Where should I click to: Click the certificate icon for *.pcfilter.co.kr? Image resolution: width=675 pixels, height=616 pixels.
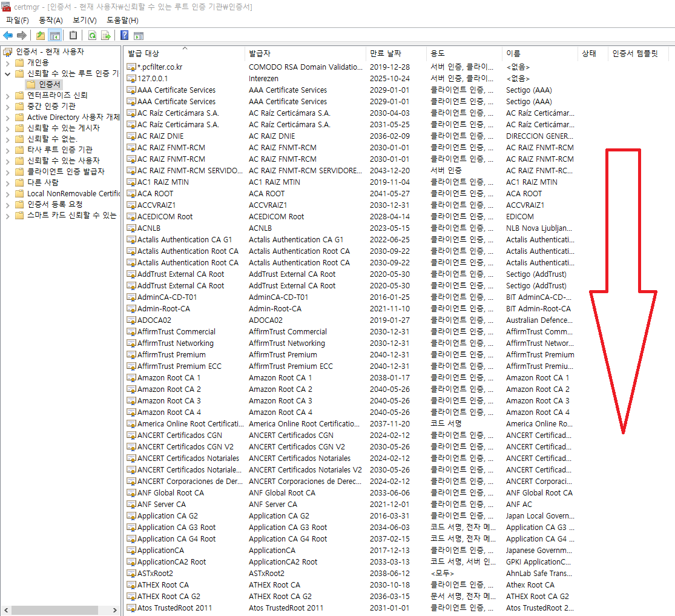131,67
